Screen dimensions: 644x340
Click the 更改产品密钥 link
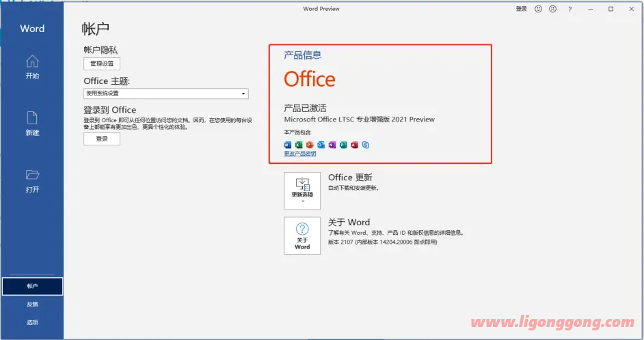click(300, 154)
